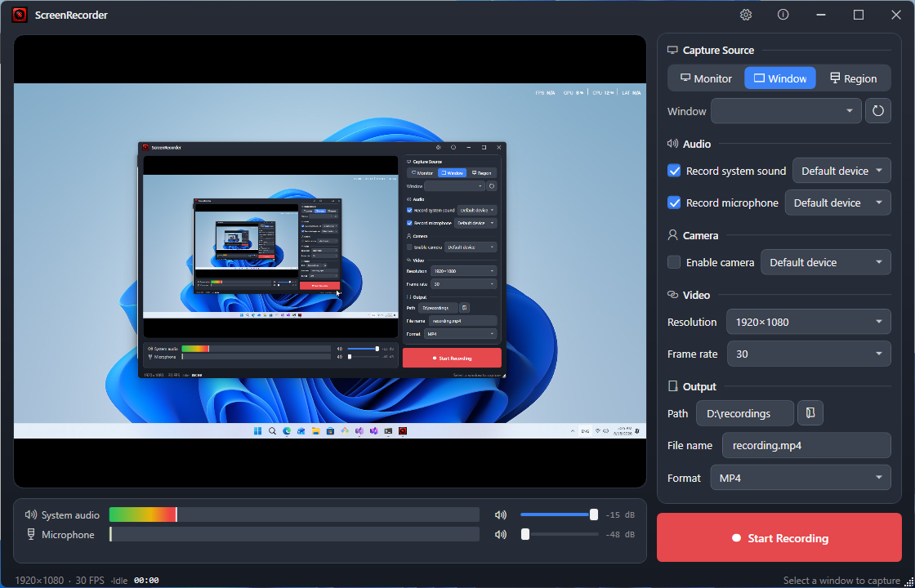Open the Format dropdown set to MP4
The height and width of the screenshot is (588, 915).
[x=801, y=478]
